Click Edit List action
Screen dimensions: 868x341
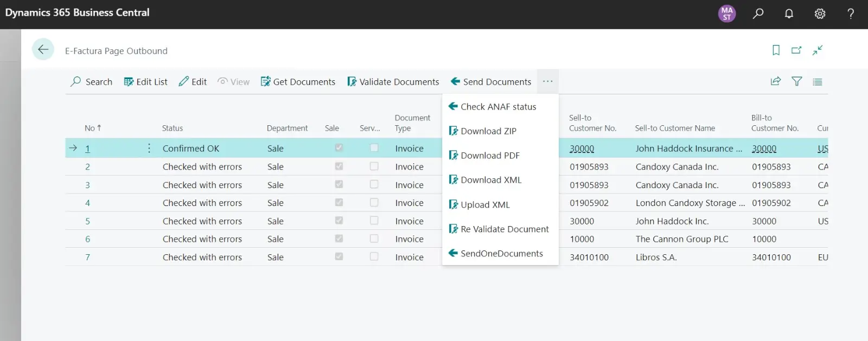coord(145,81)
